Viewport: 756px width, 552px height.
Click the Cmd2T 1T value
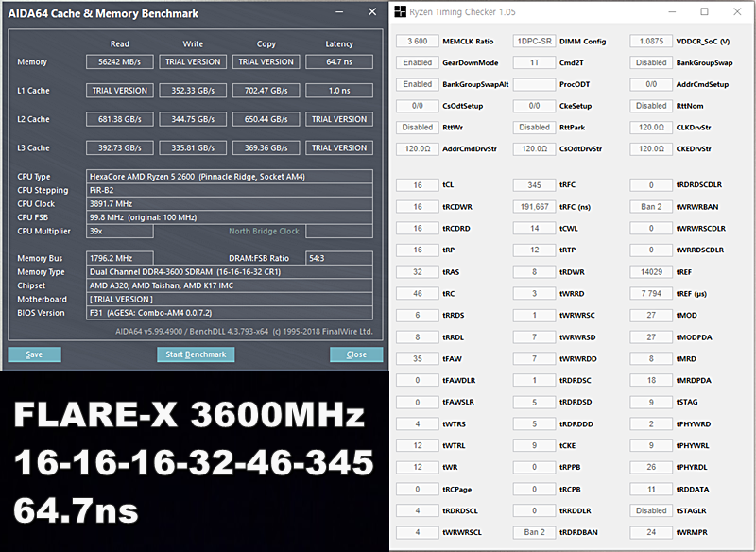[x=534, y=62]
